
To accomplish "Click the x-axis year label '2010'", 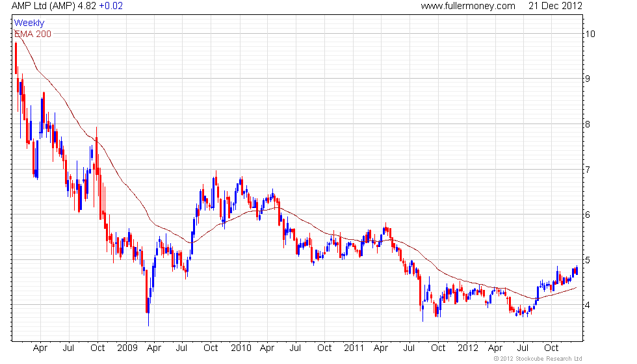I will click(241, 348).
